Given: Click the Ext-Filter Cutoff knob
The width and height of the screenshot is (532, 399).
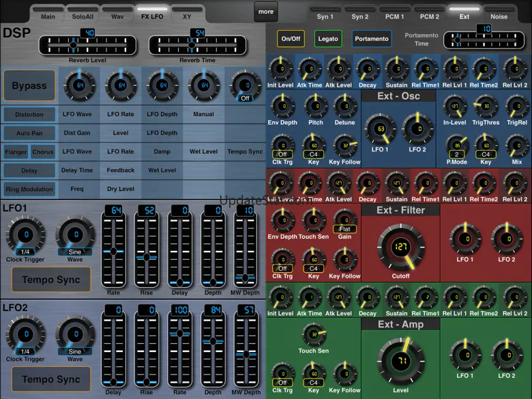Looking at the screenshot, I should click(x=400, y=247).
